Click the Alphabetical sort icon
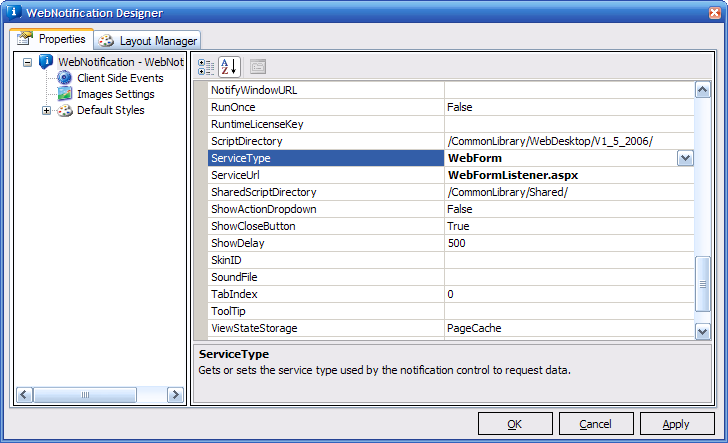The height and width of the screenshot is (443, 728). pyautogui.click(x=229, y=67)
